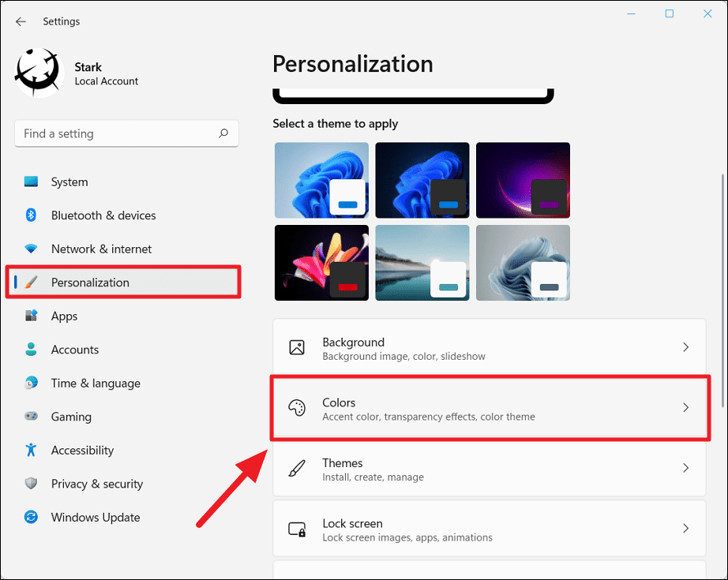Open Background image, color, slideshow option
The height and width of the screenshot is (580, 728).
coord(490,347)
